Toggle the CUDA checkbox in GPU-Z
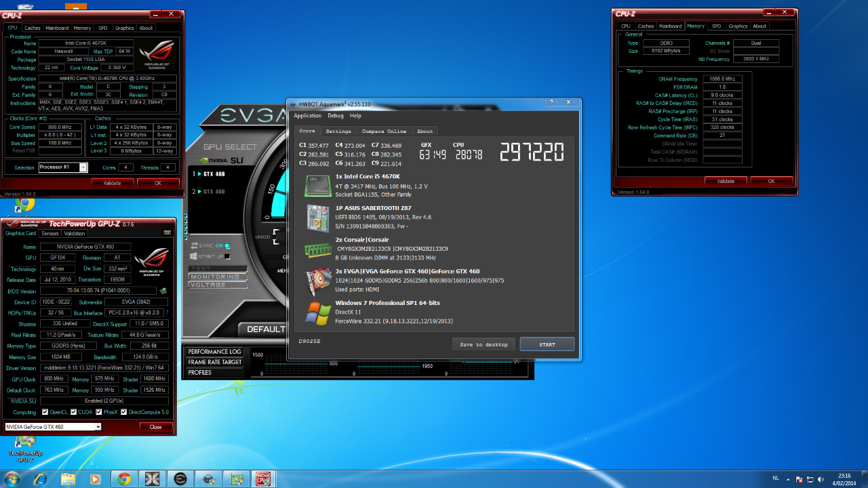868x488 pixels. pos(73,412)
